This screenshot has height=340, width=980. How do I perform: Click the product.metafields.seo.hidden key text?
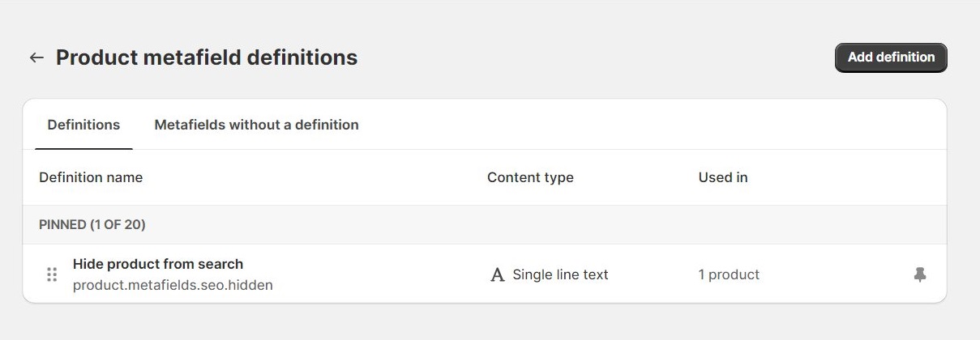pyautogui.click(x=173, y=285)
